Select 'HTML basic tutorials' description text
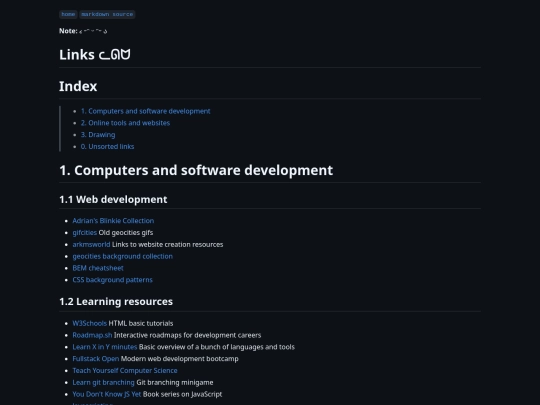 tap(141, 323)
